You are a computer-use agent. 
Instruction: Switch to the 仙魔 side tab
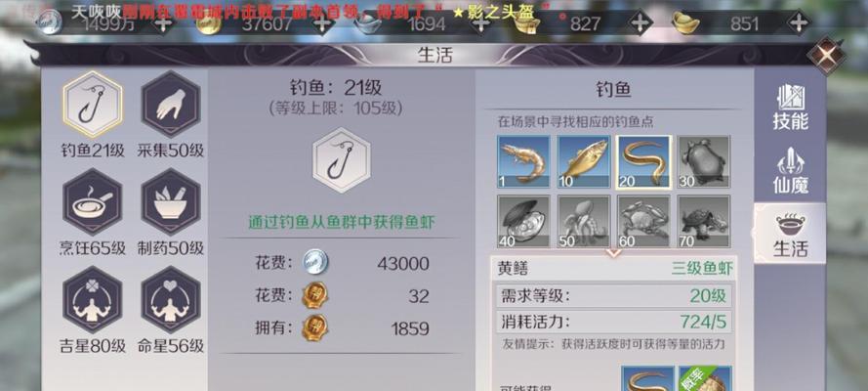(x=791, y=171)
